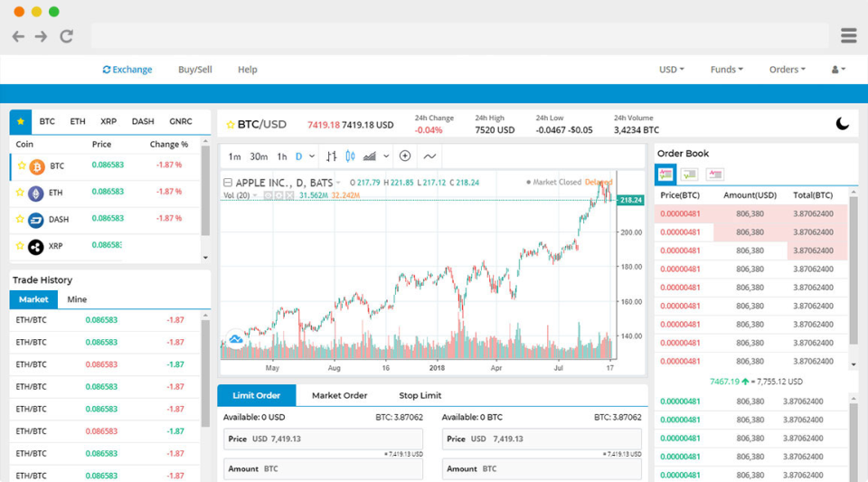The width and height of the screenshot is (868, 482).
Task: Open the USD currency dropdown
Action: (x=672, y=69)
